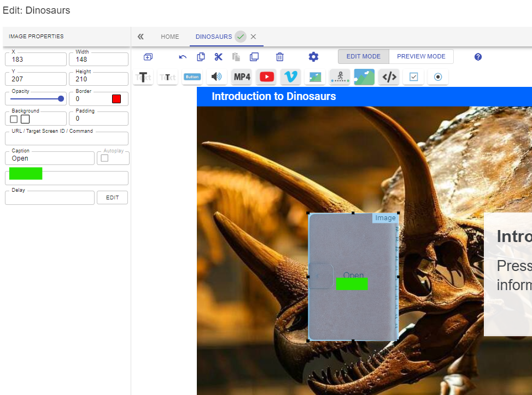Viewport: 532px width, 395px height.
Task: Click the undo arrow icon
Action: (183, 57)
